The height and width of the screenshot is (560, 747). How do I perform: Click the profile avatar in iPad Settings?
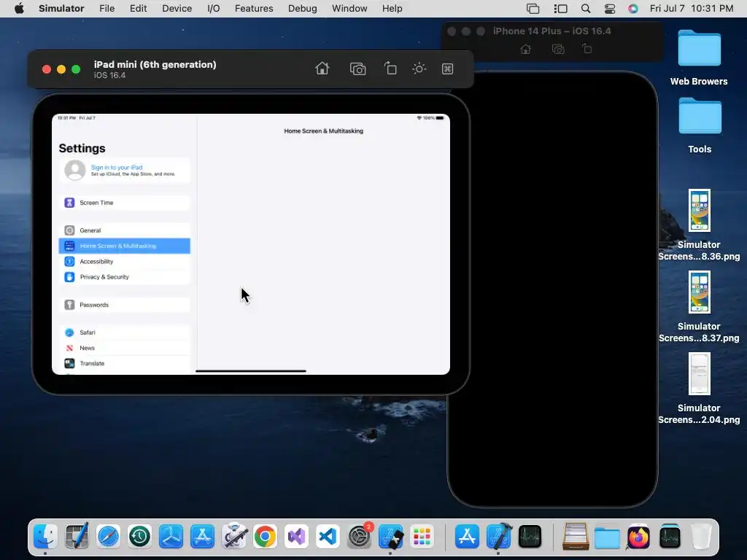point(75,170)
